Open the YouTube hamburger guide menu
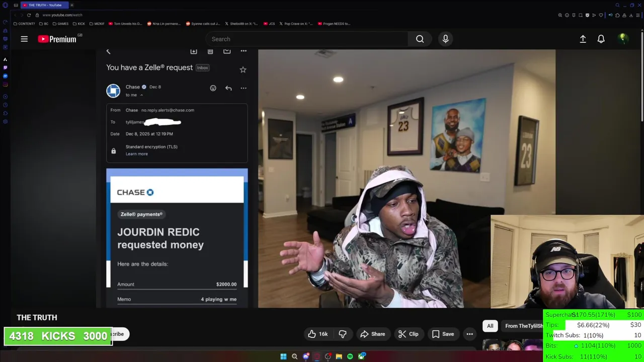Image resolution: width=644 pixels, height=362 pixels. click(24, 39)
